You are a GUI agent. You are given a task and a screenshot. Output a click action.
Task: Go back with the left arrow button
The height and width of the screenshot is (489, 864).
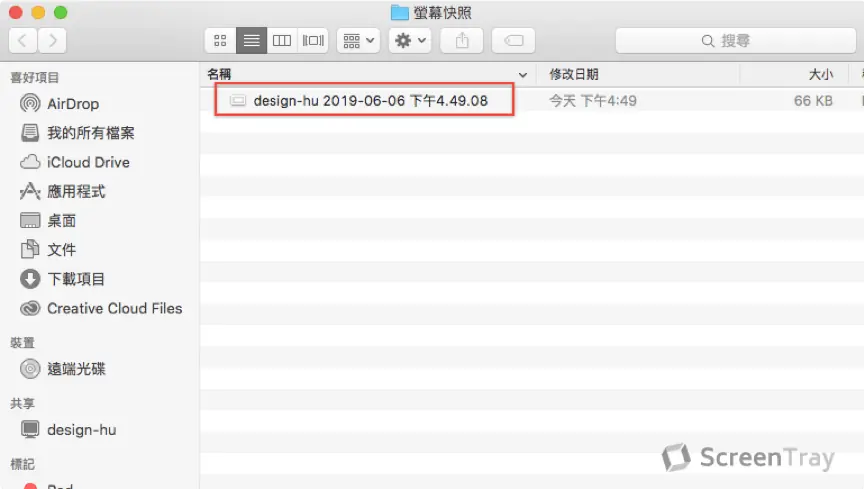coord(23,40)
